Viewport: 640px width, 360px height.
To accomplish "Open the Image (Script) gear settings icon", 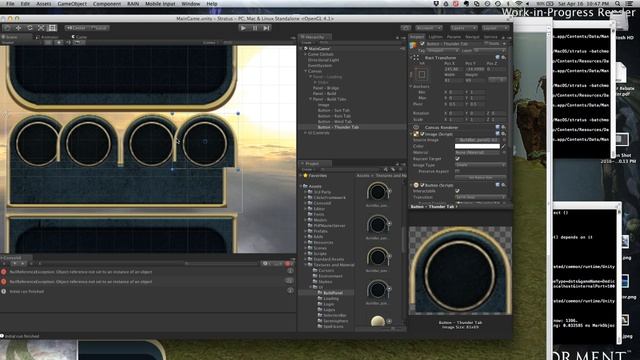I will [503, 134].
